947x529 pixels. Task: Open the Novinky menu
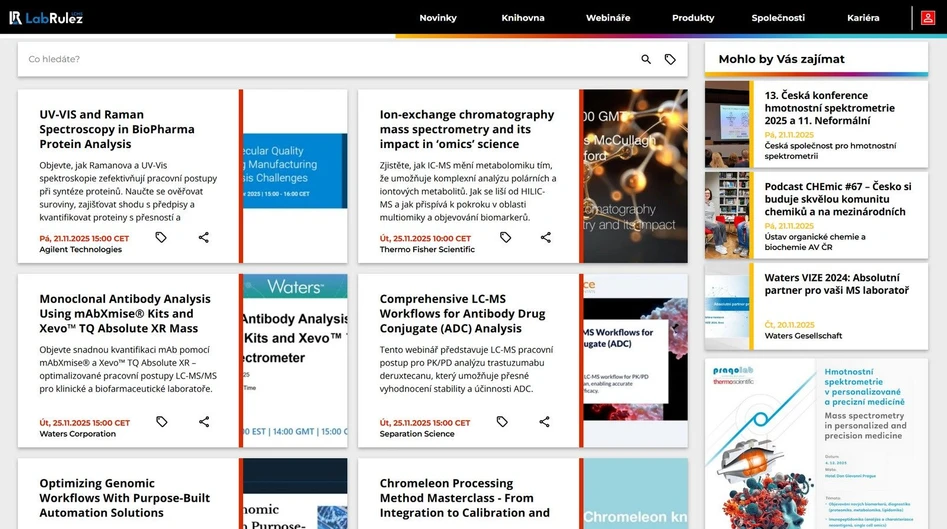[438, 18]
